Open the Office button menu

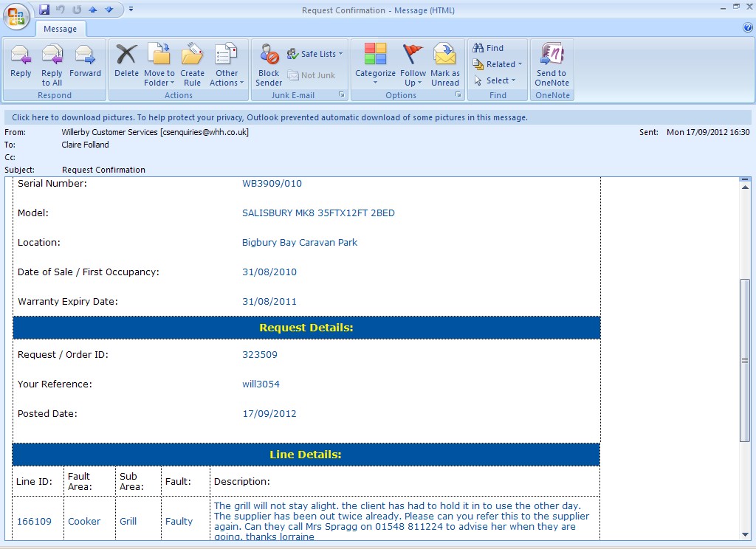16,16
